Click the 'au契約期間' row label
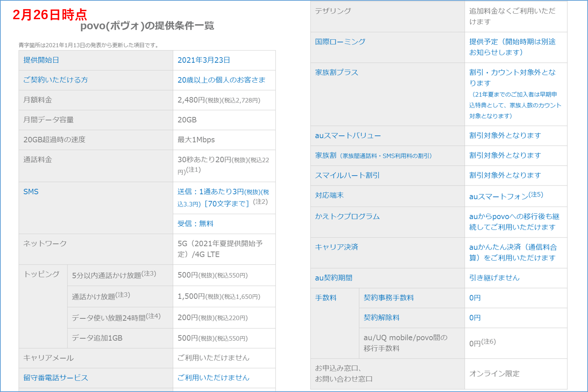The width and height of the screenshot is (588, 392). [x=333, y=278]
